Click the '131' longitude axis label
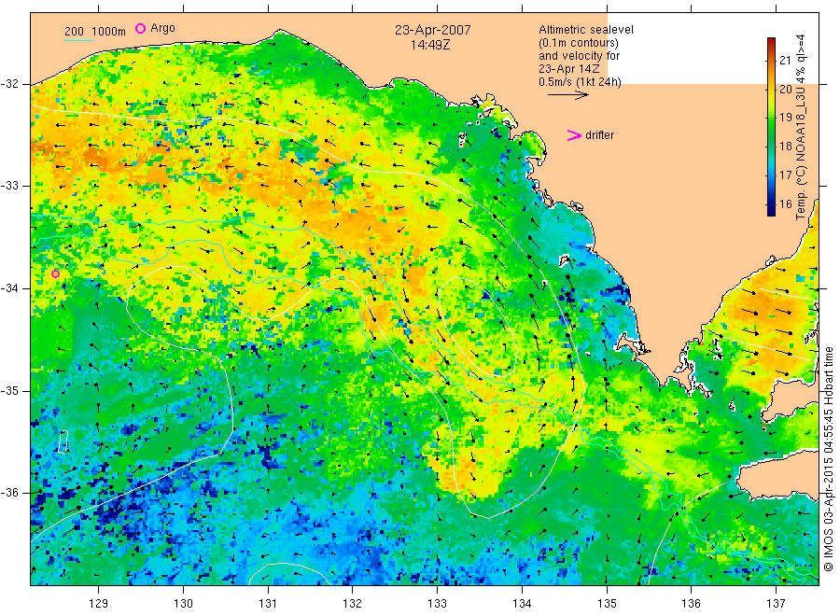 tap(268, 604)
